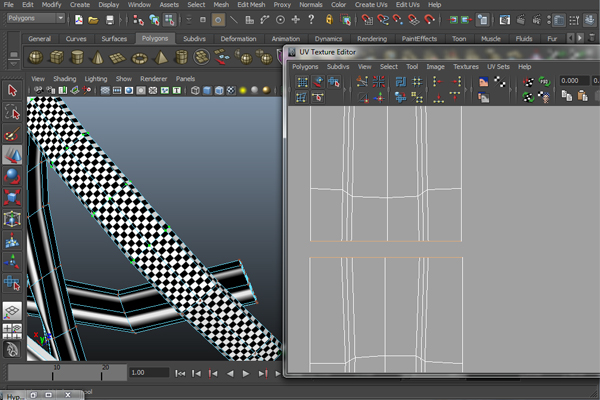Activate the Move tool in toolbox
The height and width of the screenshot is (400, 600).
pos(12,155)
